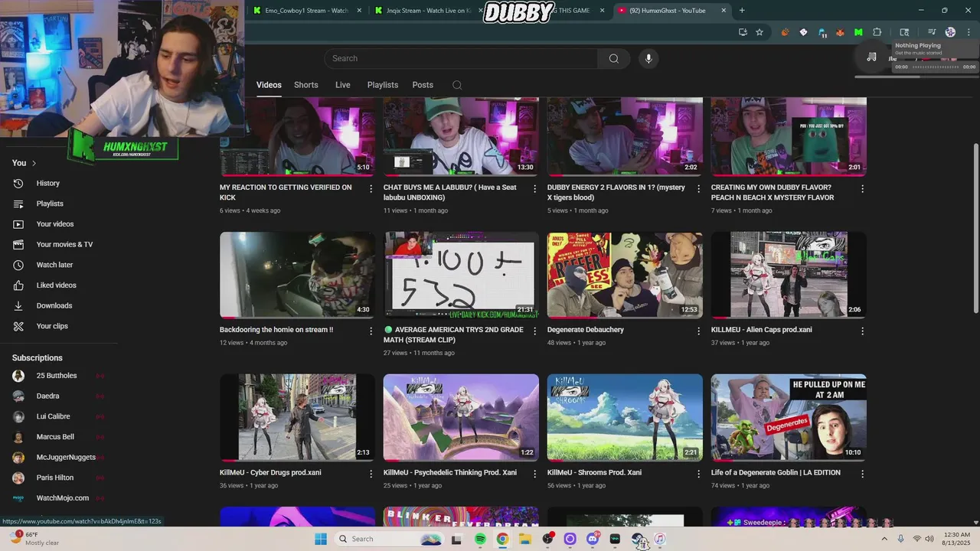Screen dimensions: 980x551
Task: Open the 'Degenerate Debauchery' video thumbnail
Action: point(625,275)
